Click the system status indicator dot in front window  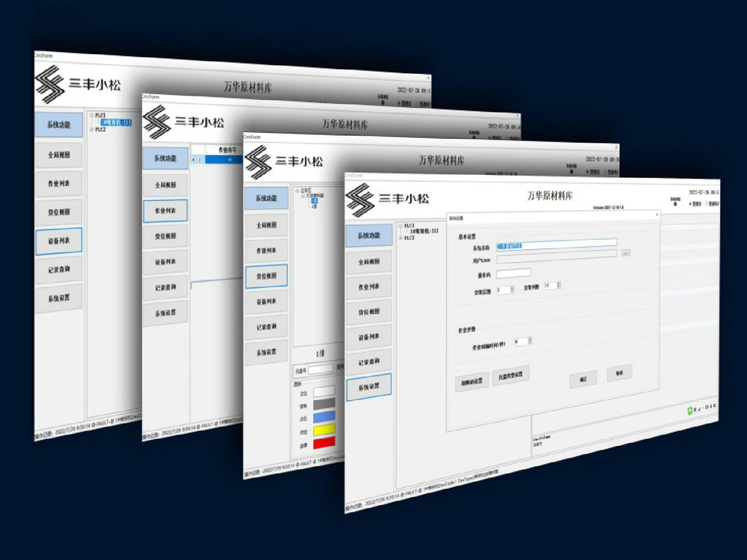[676, 204]
